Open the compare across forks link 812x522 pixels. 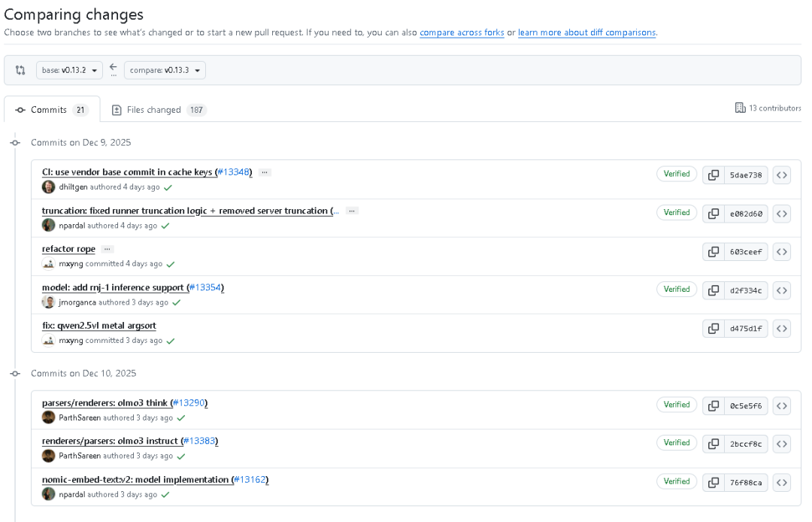tap(462, 32)
